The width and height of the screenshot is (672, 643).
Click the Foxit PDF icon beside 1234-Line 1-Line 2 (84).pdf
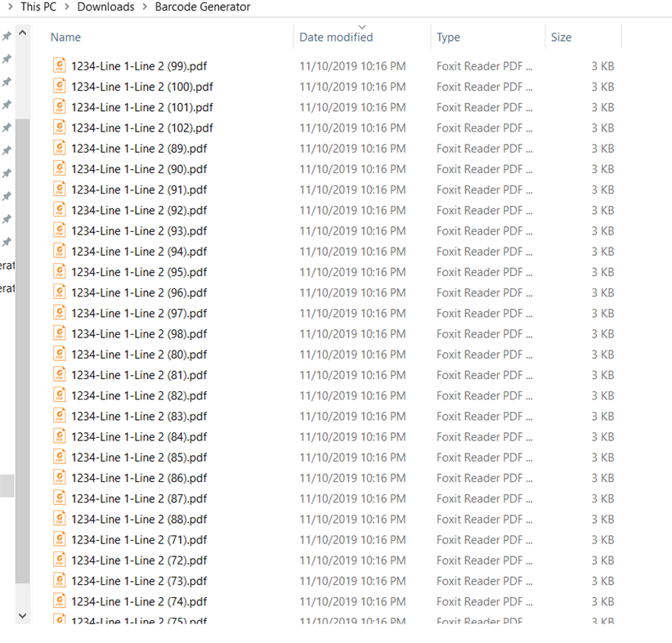pos(59,436)
